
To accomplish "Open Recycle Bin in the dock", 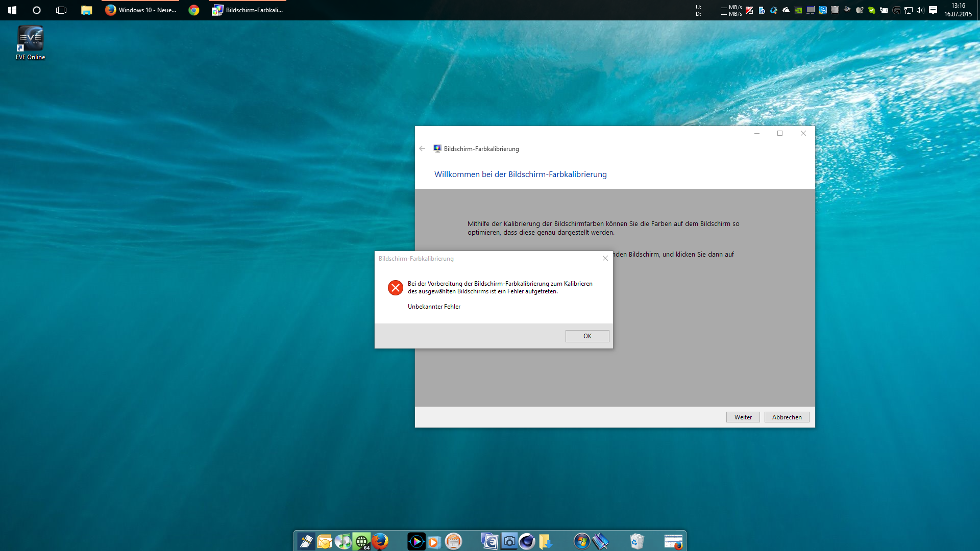I will [637, 541].
